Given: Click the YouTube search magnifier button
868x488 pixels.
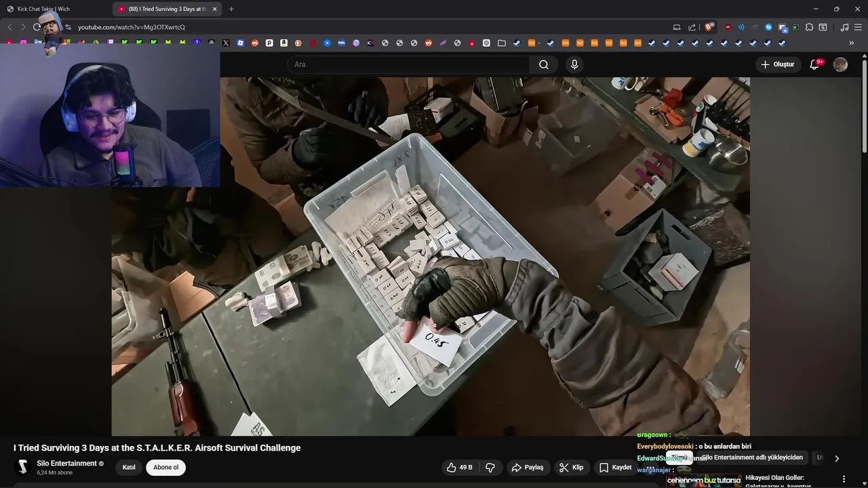Looking at the screenshot, I should tap(544, 64).
